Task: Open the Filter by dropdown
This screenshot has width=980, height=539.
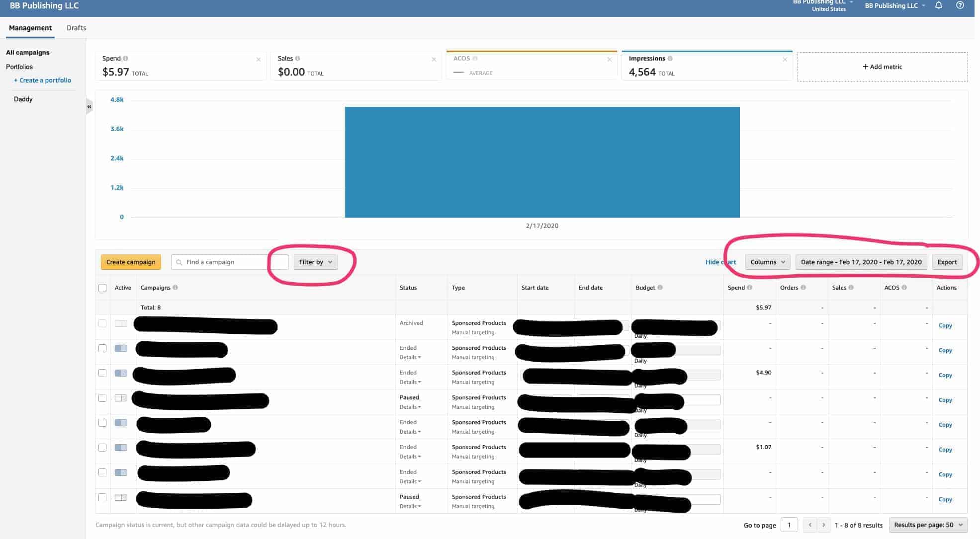Action: pyautogui.click(x=316, y=262)
